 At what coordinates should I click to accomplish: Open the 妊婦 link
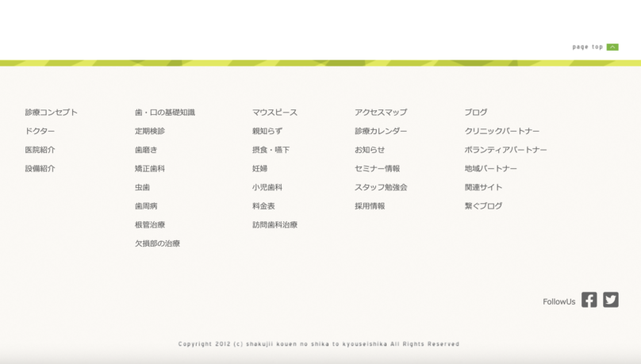259,169
